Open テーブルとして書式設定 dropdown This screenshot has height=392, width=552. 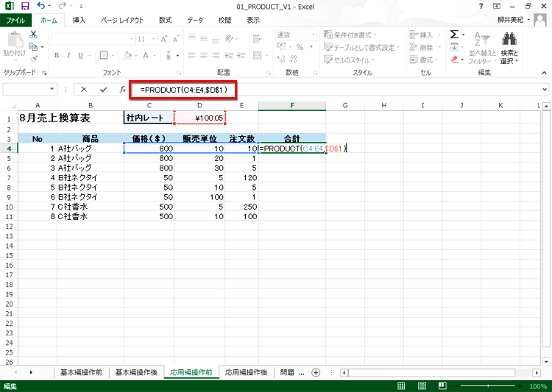pos(362,47)
